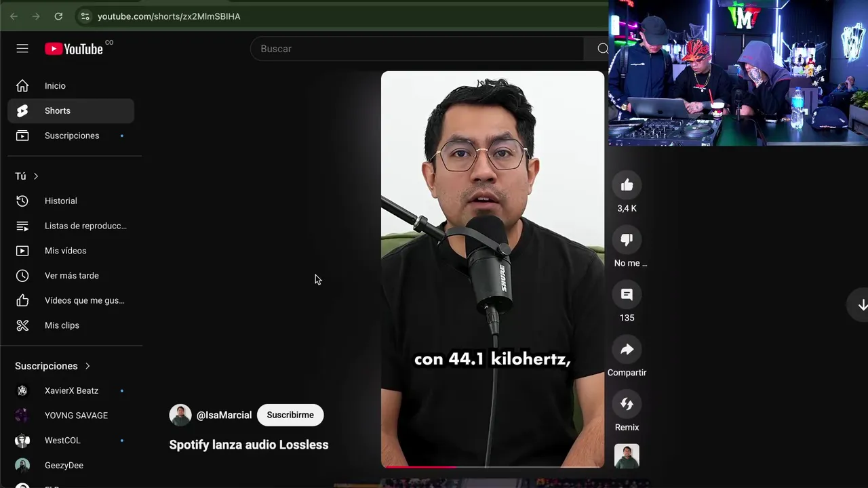
Task: Click the search magnifier button
Action: pyautogui.click(x=602, y=49)
